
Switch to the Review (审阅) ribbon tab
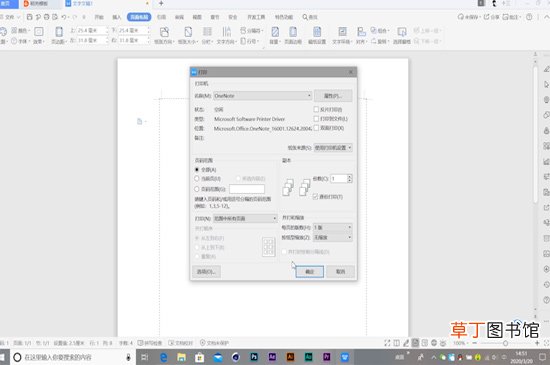(x=179, y=17)
